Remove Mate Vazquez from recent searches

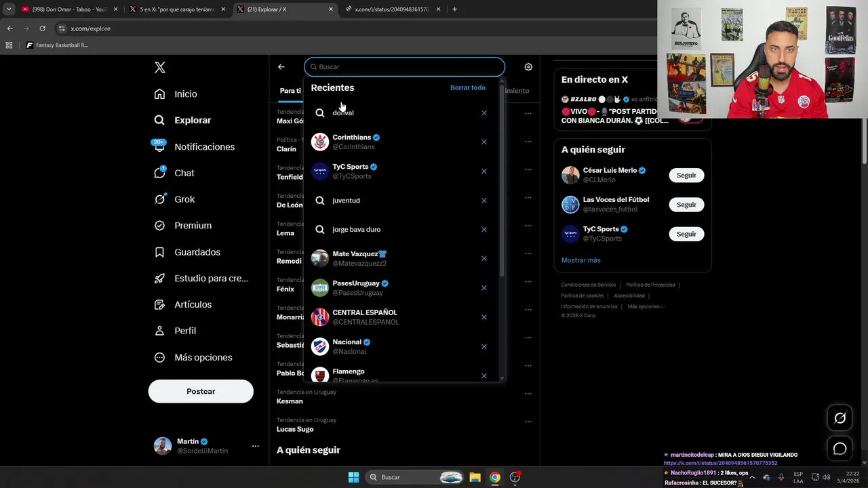point(484,258)
